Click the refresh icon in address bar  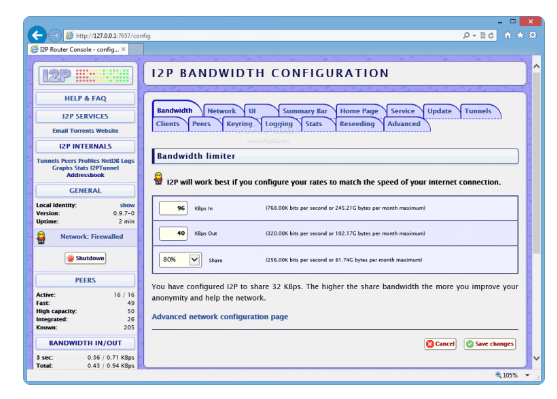tap(491, 36)
